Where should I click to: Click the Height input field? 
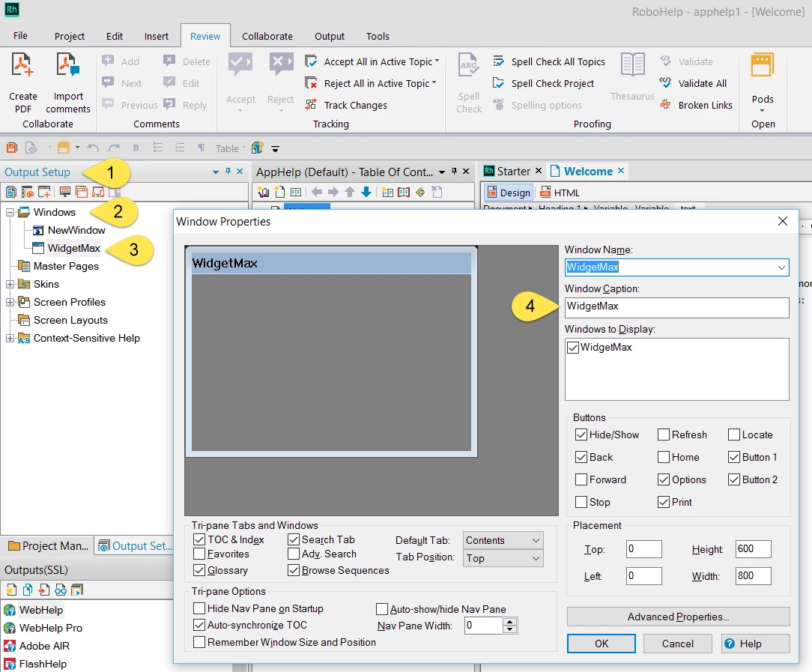coord(754,549)
